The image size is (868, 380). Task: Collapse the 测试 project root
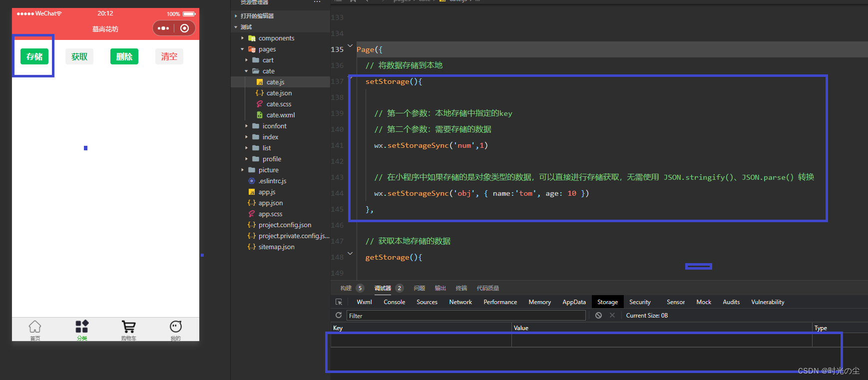[236, 27]
